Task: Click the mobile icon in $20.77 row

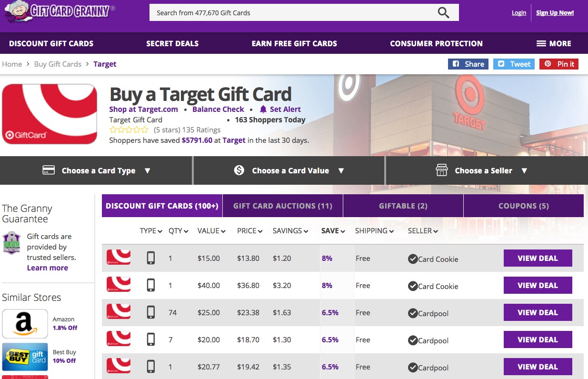Action: click(151, 367)
